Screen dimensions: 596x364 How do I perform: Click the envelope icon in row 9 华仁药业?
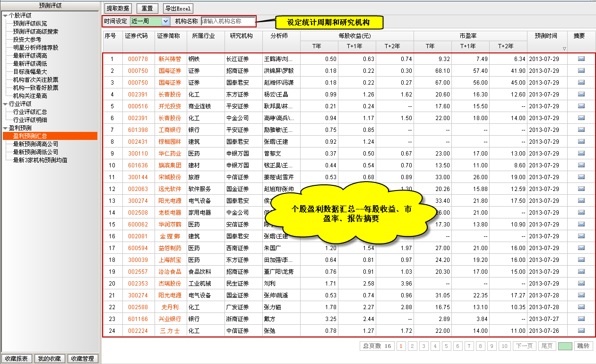[581, 154]
